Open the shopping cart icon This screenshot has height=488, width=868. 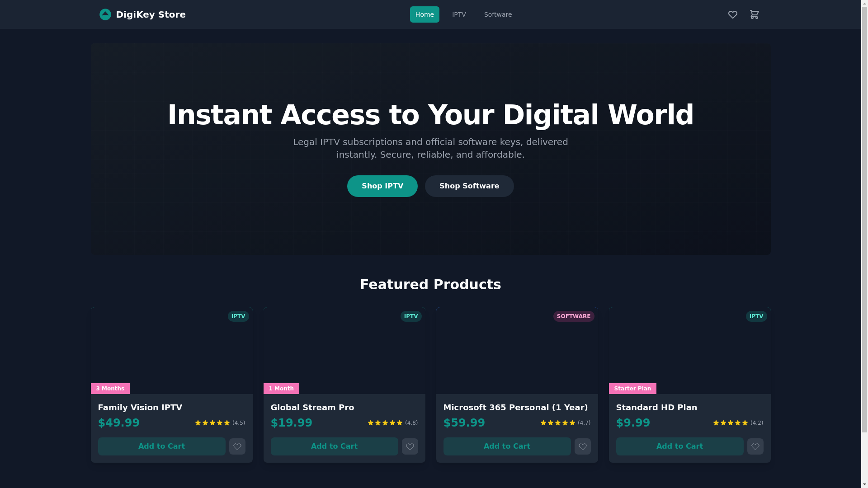(x=754, y=14)
